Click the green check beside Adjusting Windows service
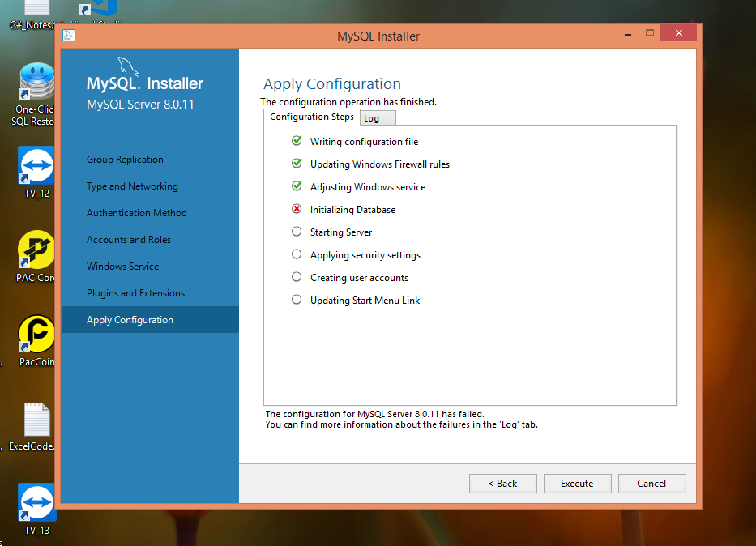756x546 pixels. coord(297,186)
